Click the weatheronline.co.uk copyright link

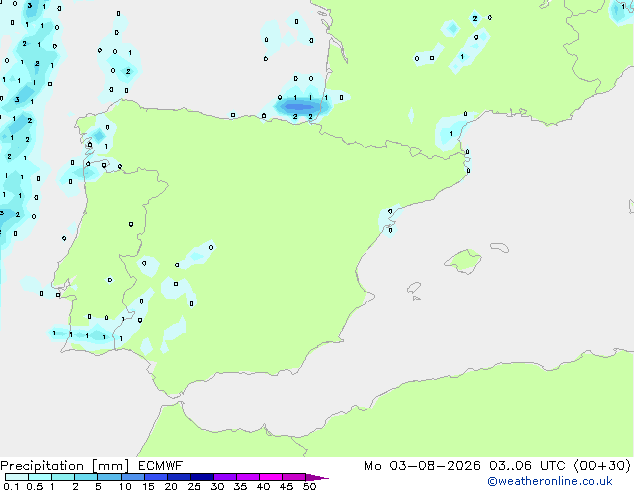[550, 481]
